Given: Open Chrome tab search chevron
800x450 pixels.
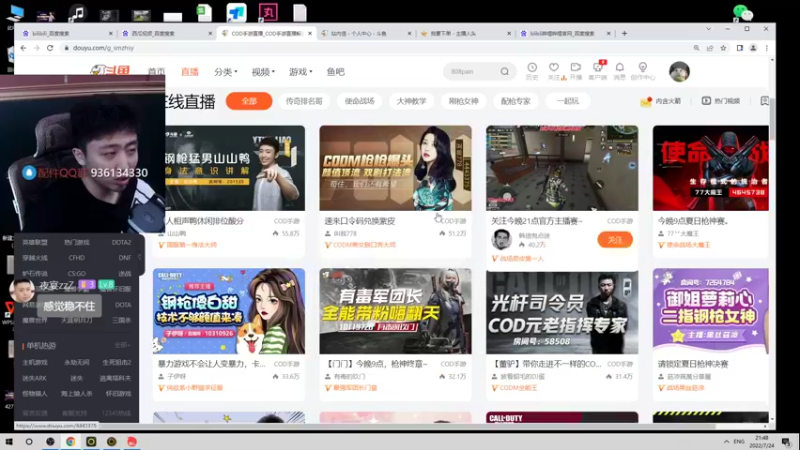Looking at the screenshot, I should [x=708, y=29].
